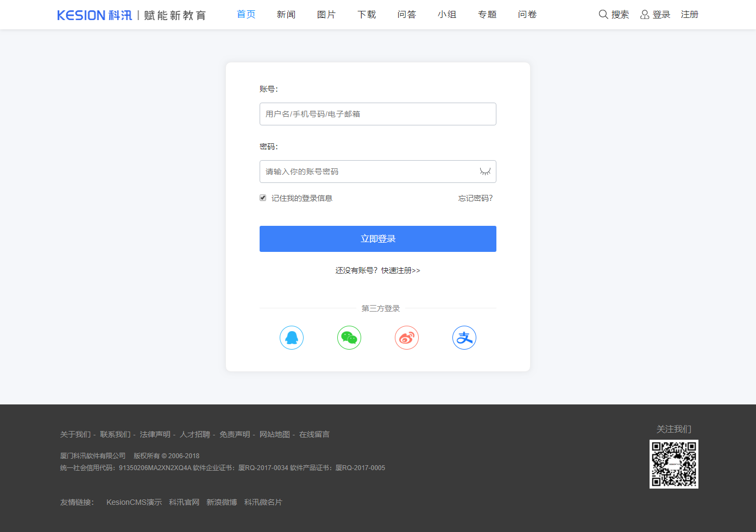Viewport: 756px width, 532px height.
Task: Select the WeChat third-party login icon
Action: [x=349, y=337]
